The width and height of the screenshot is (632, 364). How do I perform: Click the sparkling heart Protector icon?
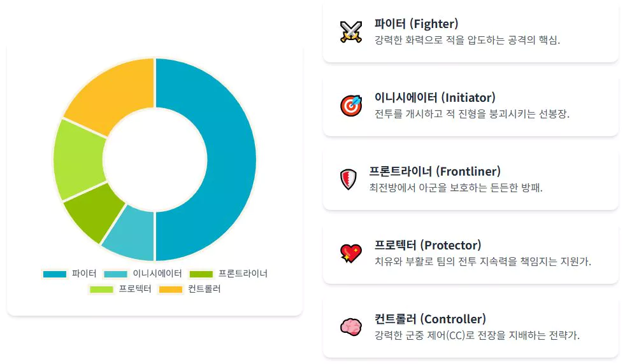[351, 253]
